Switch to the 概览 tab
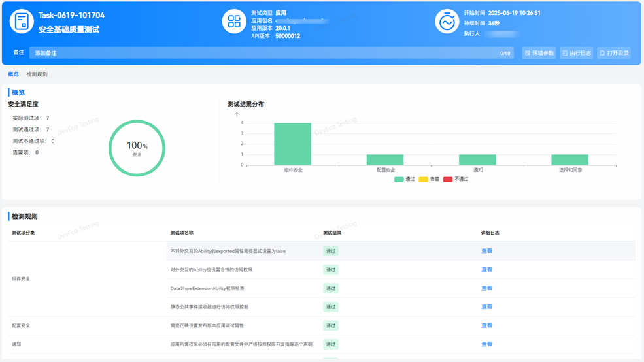Screen dimensions: 644x362 (x=13, y=74)
